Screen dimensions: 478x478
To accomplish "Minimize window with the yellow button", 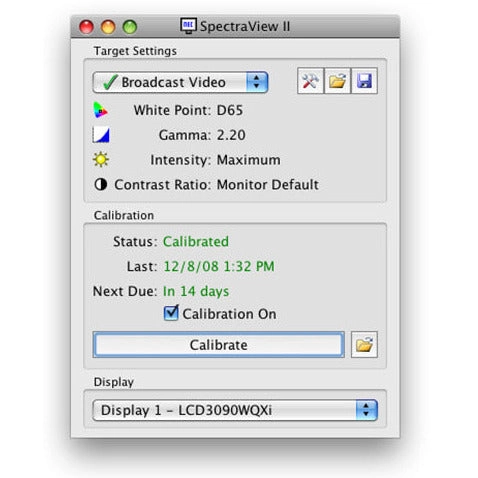I will pyautogui.click(x=108, y=27).
